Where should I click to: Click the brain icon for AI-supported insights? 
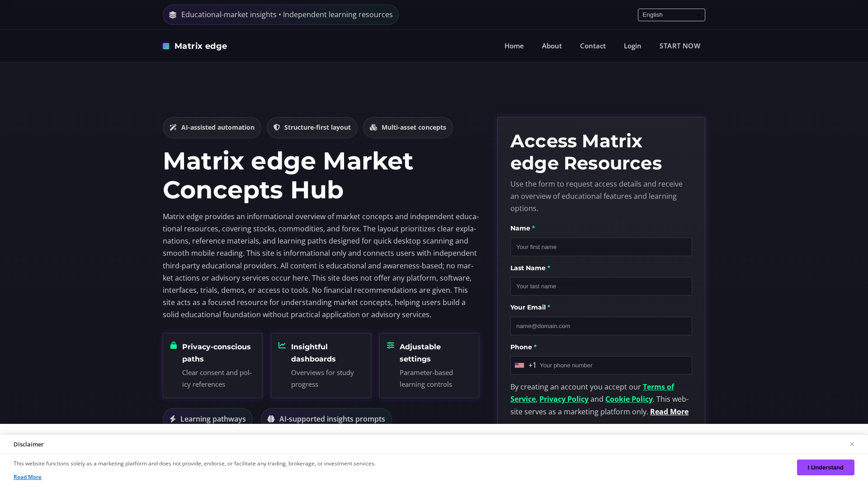(x=271, y=419)
